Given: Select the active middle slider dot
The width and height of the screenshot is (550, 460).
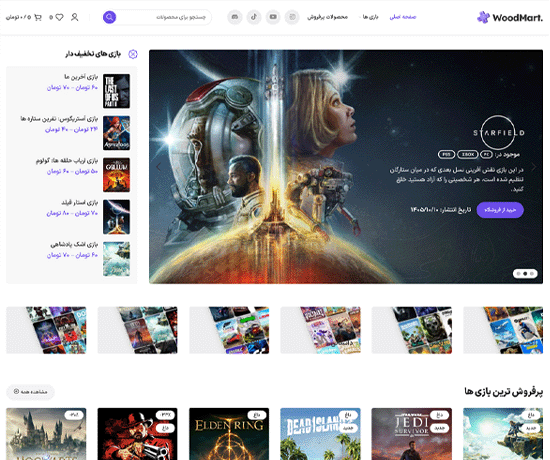Looking at the screenshot, I should click(x=525, y=274).
